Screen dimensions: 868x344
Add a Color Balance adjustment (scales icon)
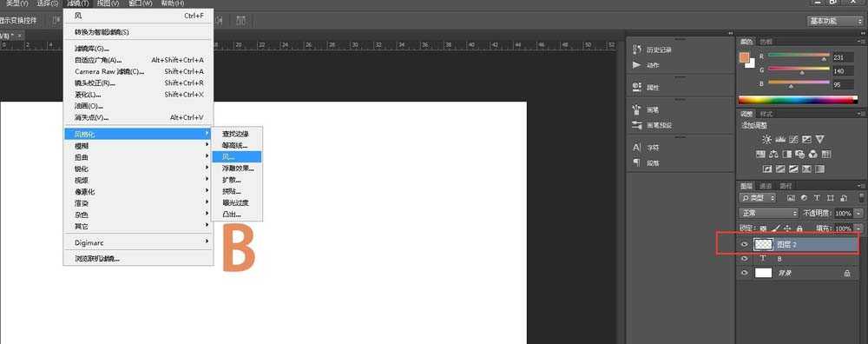coord(774,154)
